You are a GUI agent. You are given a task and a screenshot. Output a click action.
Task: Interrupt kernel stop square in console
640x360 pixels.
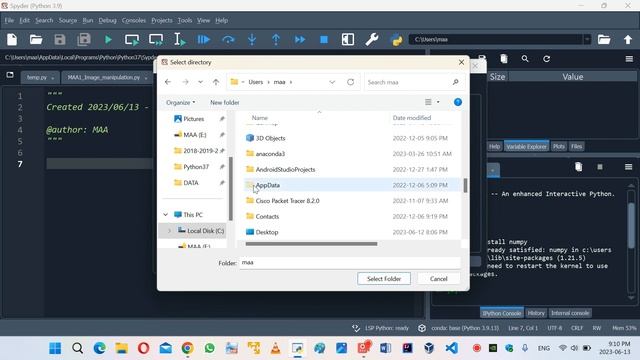(x=600, y=167)
